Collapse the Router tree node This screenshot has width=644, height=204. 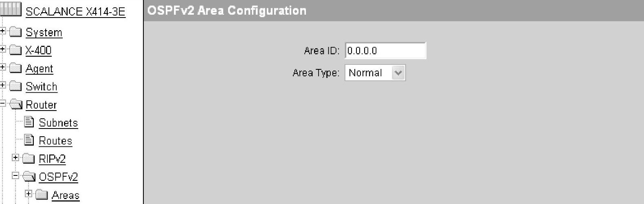click(3, 103)
